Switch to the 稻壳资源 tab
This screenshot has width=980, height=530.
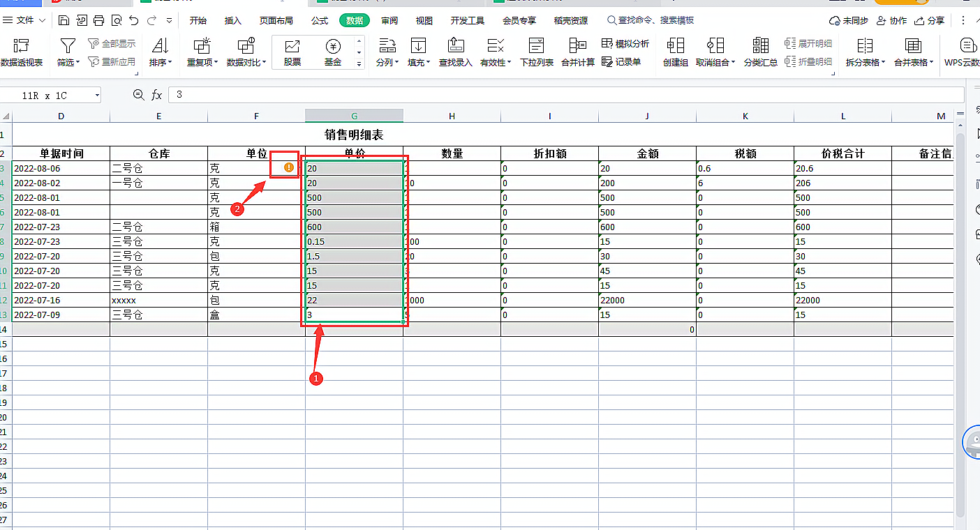(x=570, y=21)
